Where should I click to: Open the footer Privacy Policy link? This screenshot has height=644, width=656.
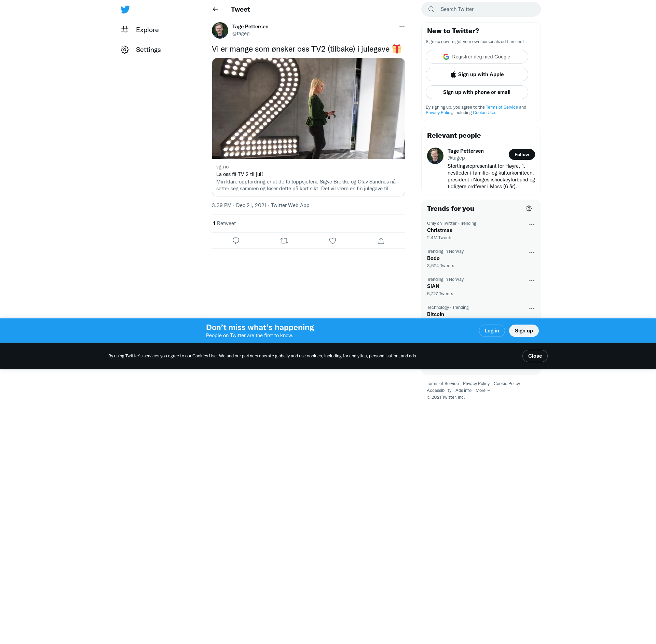476,384
